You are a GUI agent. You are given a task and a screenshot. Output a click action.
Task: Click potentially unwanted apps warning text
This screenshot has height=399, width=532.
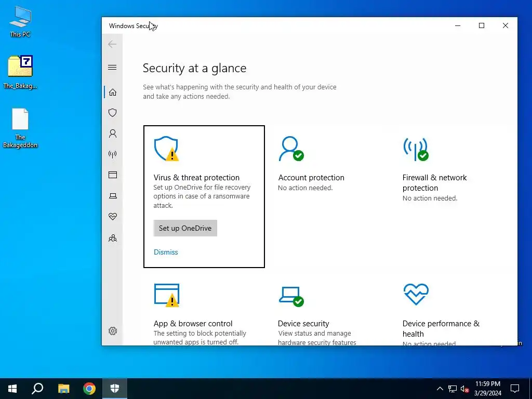click(x=200, y=338)
